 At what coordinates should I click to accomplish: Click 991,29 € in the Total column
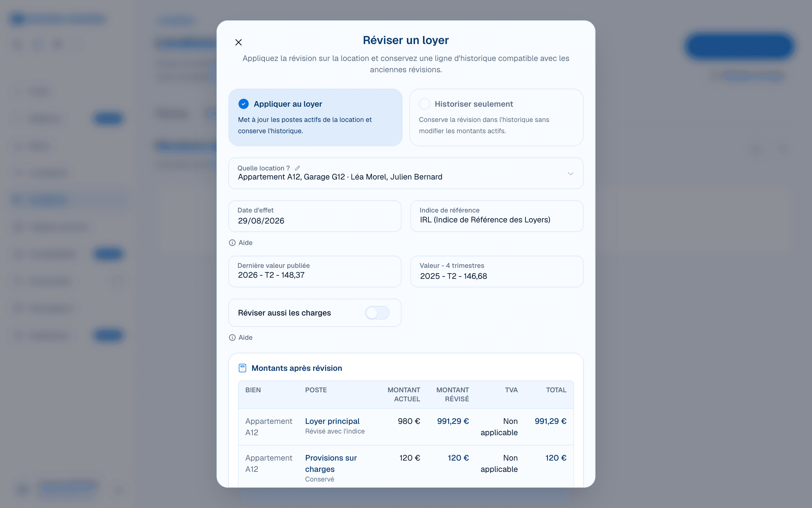pyautogui.click(x=551, y=421)
